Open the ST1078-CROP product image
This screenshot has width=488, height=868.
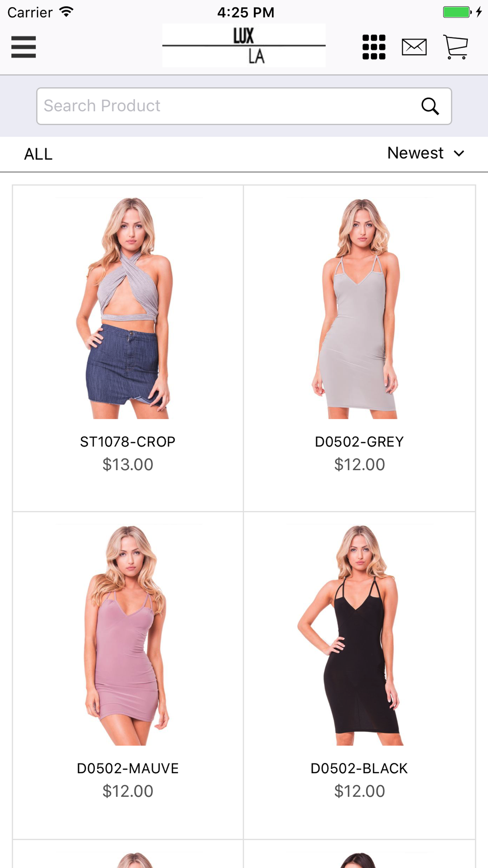click(x=128, y=308)
